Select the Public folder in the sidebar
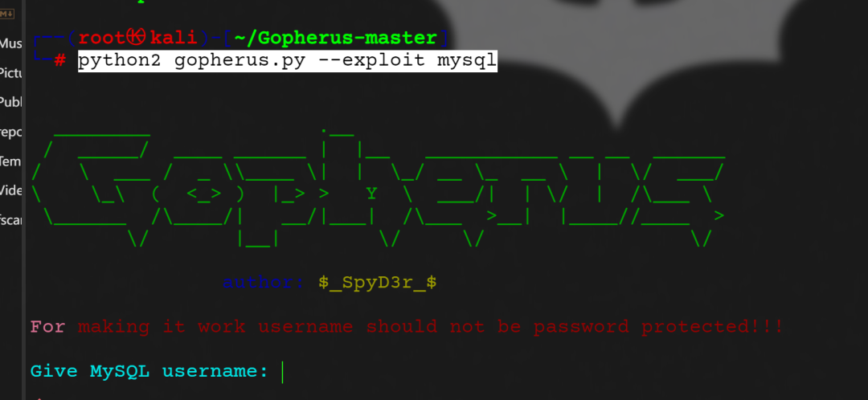 (x=10, y=102)
